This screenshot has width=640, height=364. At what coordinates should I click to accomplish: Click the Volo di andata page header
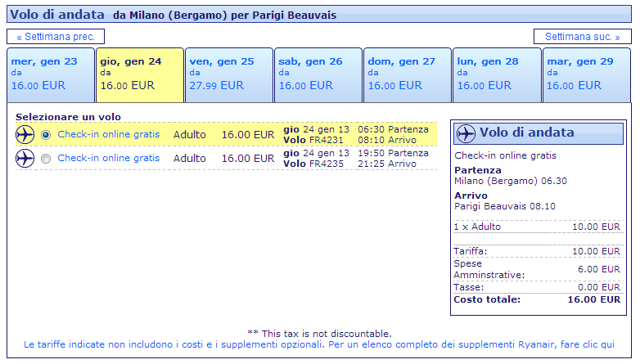click(x=319, y=14)
